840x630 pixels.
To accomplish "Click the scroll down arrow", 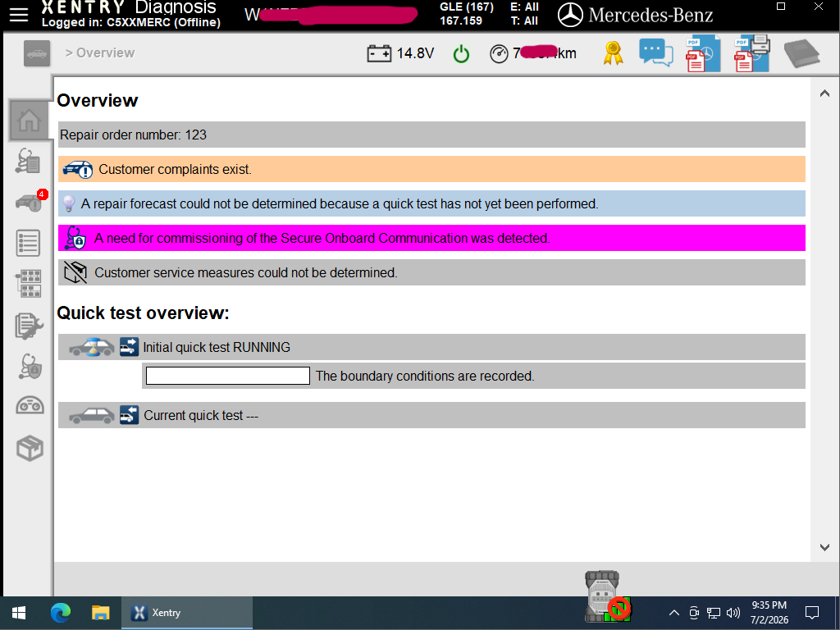I will coord(824,547).
